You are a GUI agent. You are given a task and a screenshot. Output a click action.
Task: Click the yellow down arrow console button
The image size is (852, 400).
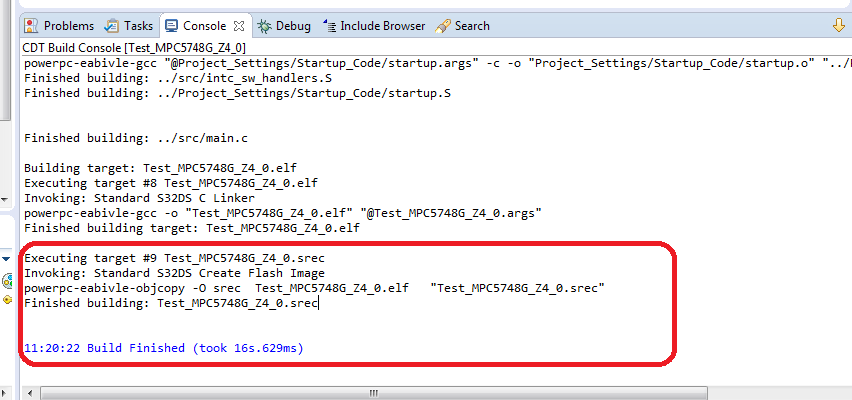[839, 25]
